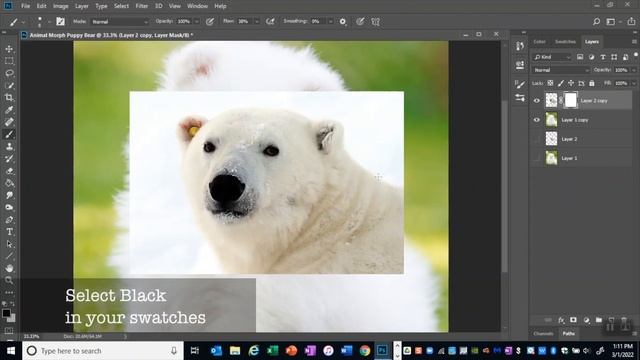Open the Filter menu
Image resolution: width=640 pixels, height=360 pixels.
[142, 6]
